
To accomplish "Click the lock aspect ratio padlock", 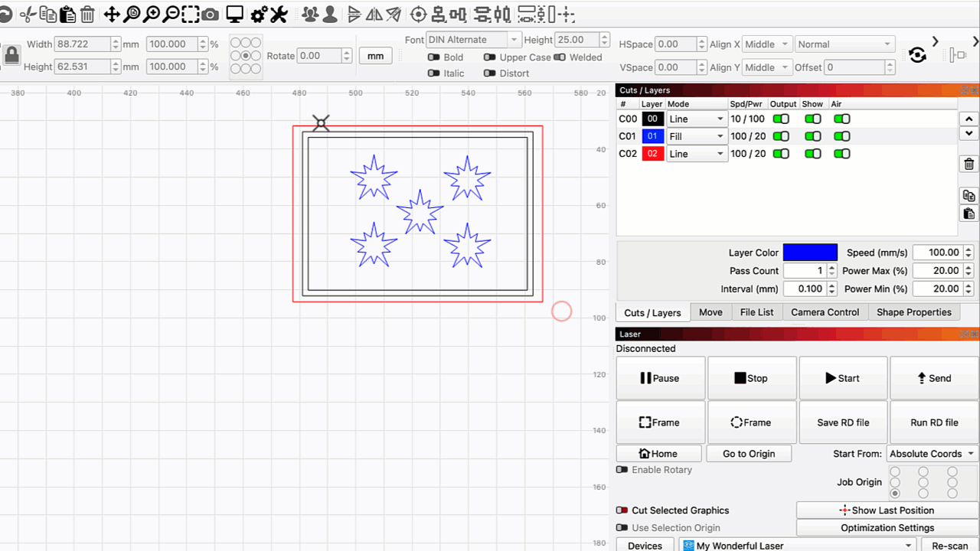I will click(x=11, y=55).
